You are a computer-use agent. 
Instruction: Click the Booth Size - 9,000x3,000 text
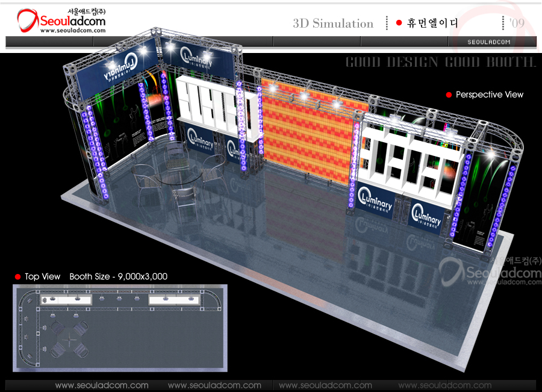118,277
